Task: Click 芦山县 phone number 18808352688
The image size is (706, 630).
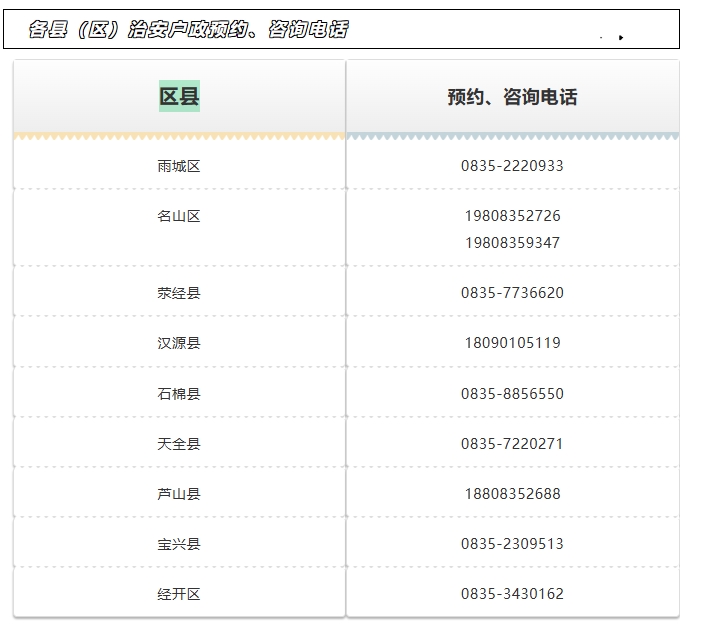Action: 512,494
